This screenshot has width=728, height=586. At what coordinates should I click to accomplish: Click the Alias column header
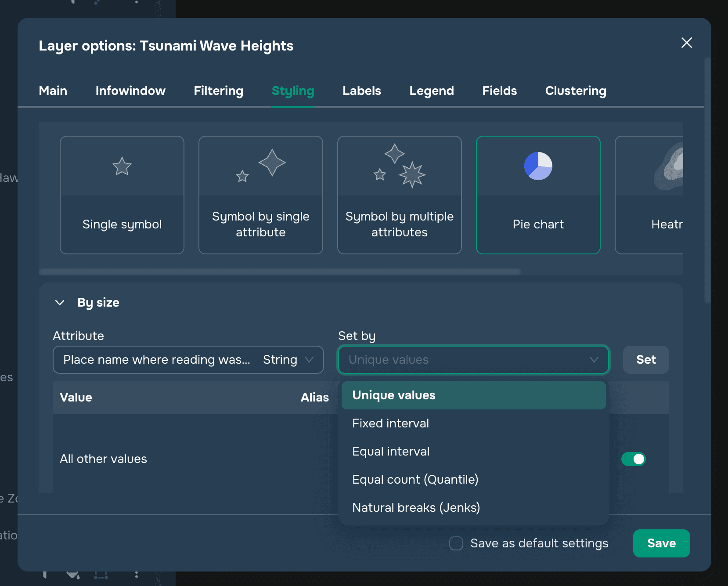tap(315, 398)
